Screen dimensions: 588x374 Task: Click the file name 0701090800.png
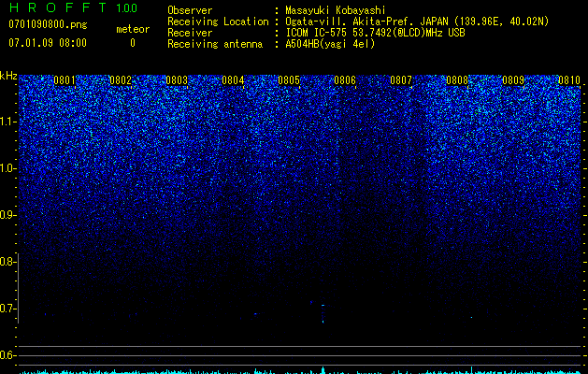(x=48, y=25)
